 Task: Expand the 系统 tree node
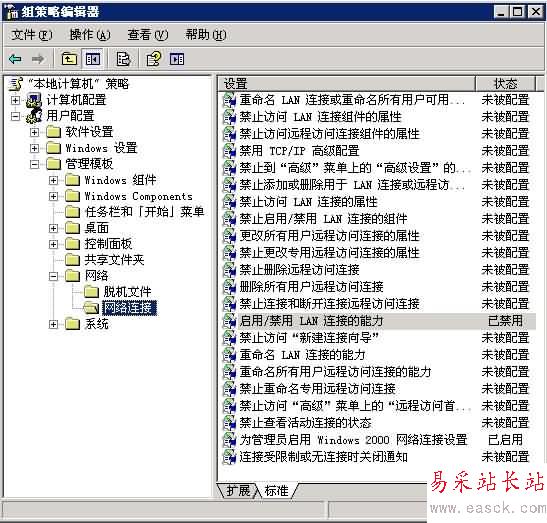point(53,324)
